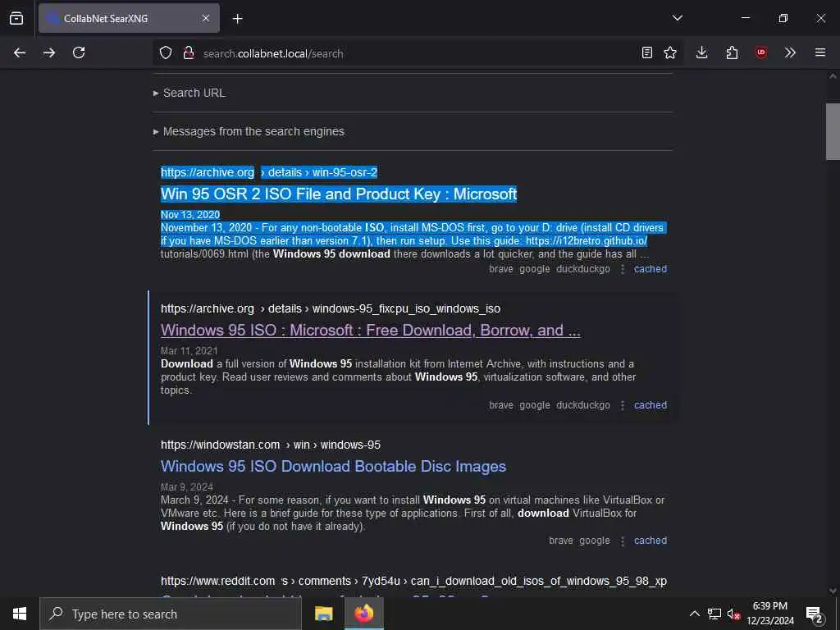Show more tools overflow chevrons
The width and height of the screenshot is (840, 630).
coord(790,52)
